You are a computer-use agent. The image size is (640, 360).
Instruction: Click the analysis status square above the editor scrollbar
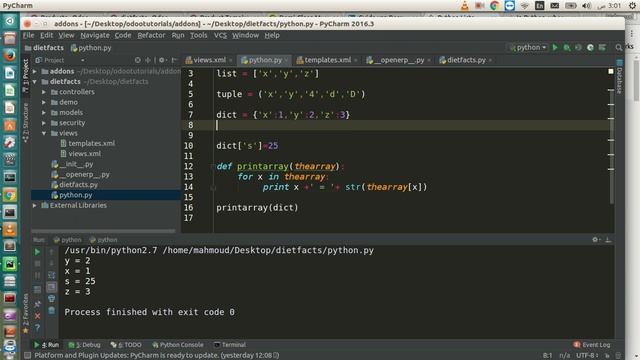click(x=611, y=71)
